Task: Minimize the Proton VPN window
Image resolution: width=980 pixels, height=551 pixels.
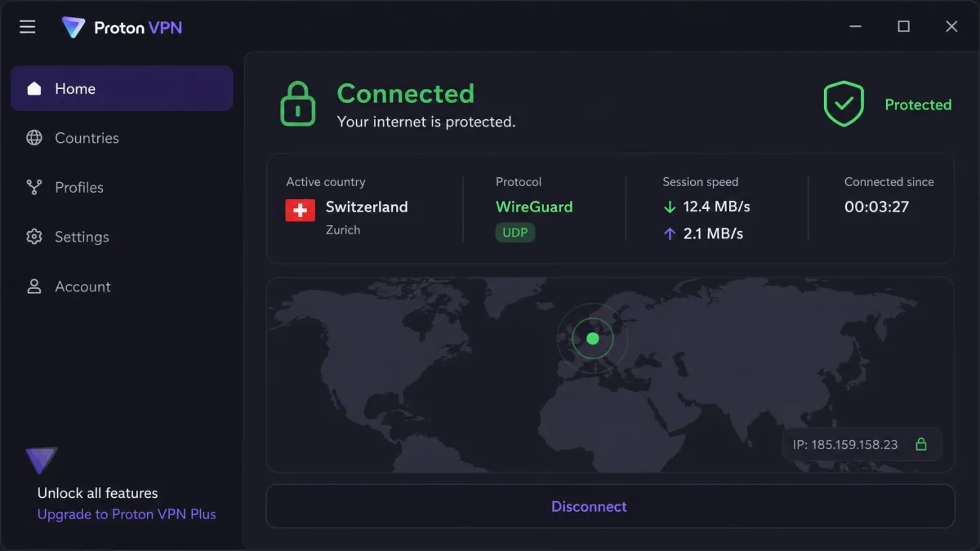Action: [856, 27]
